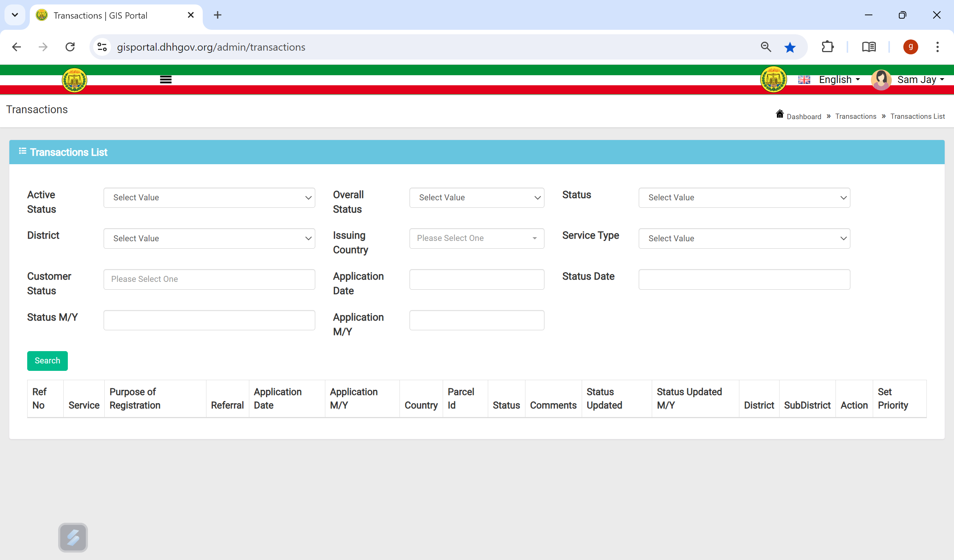Open the Sam Jay user menu
The width and height of the screenshot is (954, 560).
point(921,79)
